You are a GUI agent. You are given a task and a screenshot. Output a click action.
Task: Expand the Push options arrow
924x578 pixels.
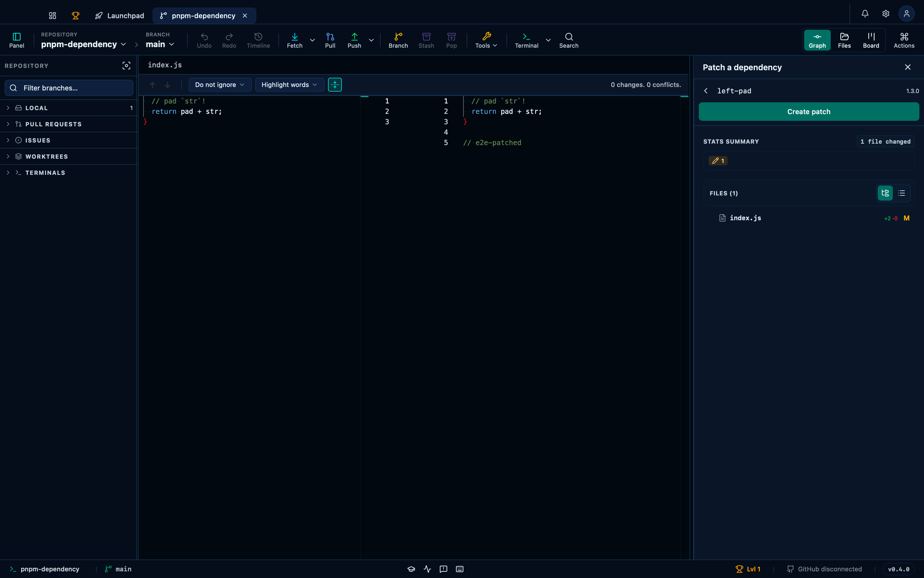click(x=371, y=40)
